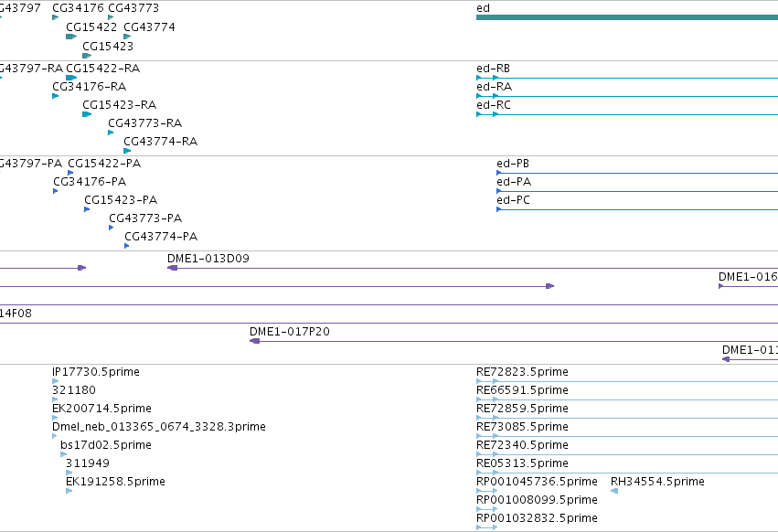Image resolution: width=778 pixels, height=532 pixels.
Task: Click the RE72823.5prime EST feature
Action: click(627, 381)
